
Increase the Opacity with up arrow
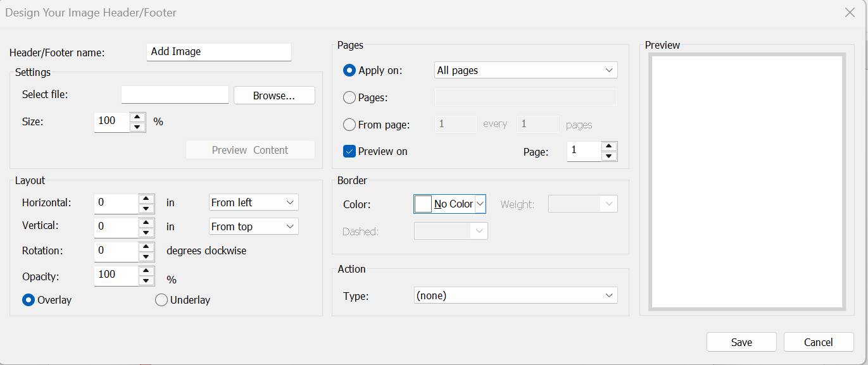(x=146, y=271)
